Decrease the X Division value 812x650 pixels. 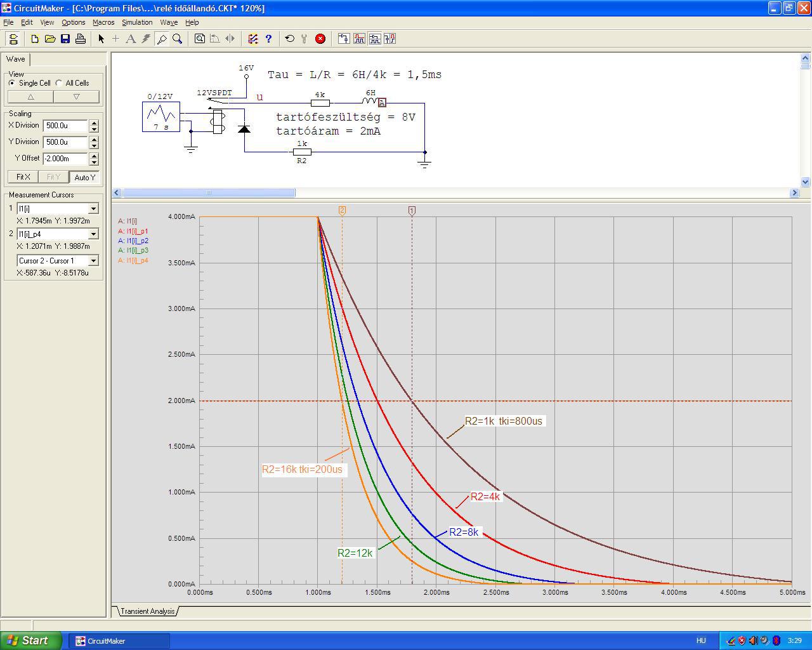(x=94, y=129)
